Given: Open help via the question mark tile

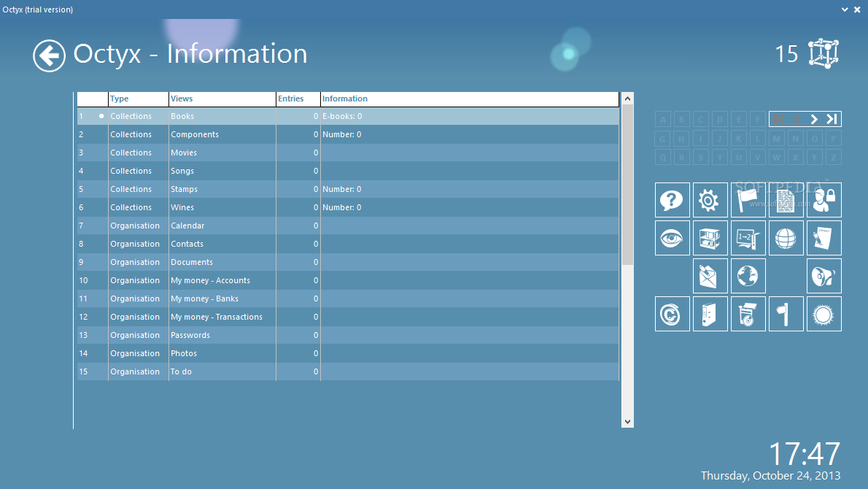Looking at the screenshot, I should (x=672, y=200).
